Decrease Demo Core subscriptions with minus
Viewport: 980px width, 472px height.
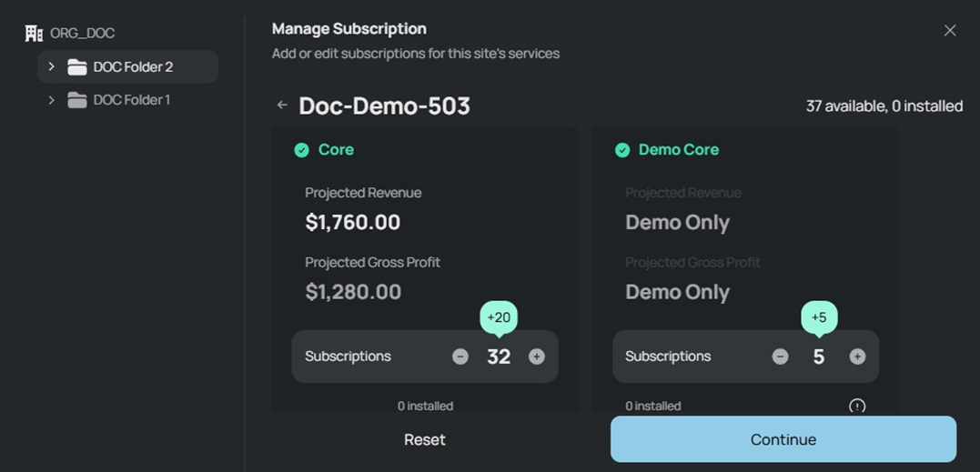point(780,357)
